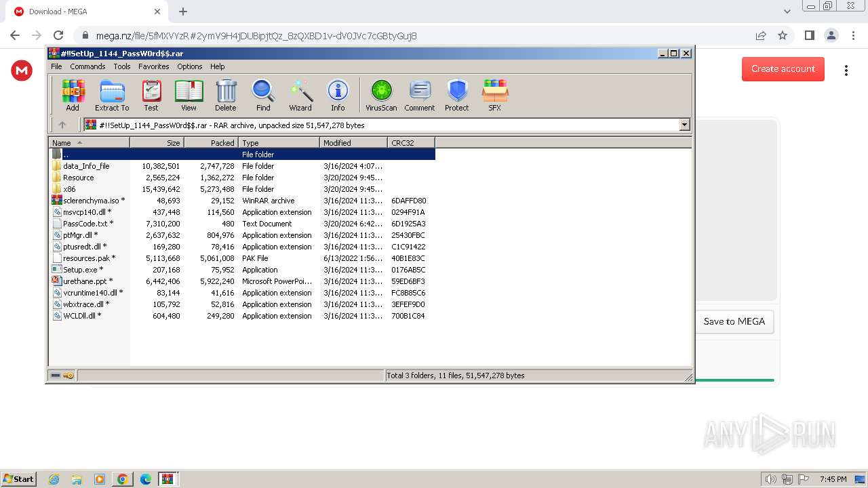
Task: Close the Download - MEGA tab
Action: [x=157, y=12]
